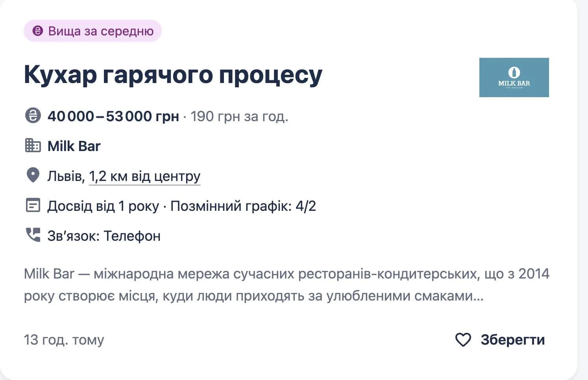Viewport: 588px width, 380px height.
Task: Click the Зв'язок: Телефон text
Action: (104, 236)
